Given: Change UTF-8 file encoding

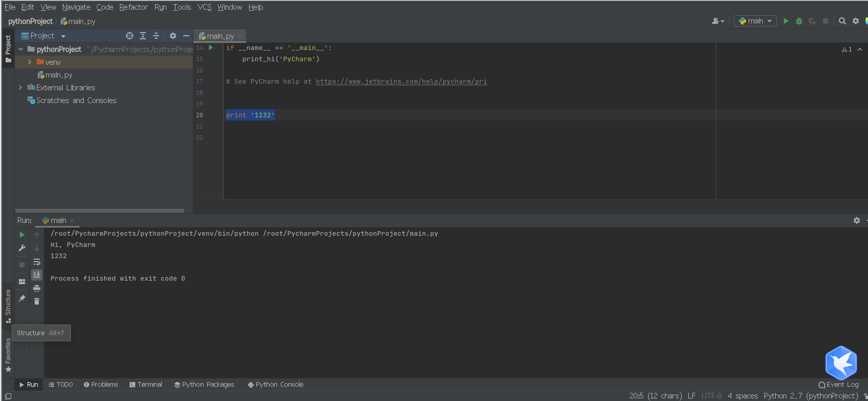Looking at the screenshot, I should [x=711, y=396].
